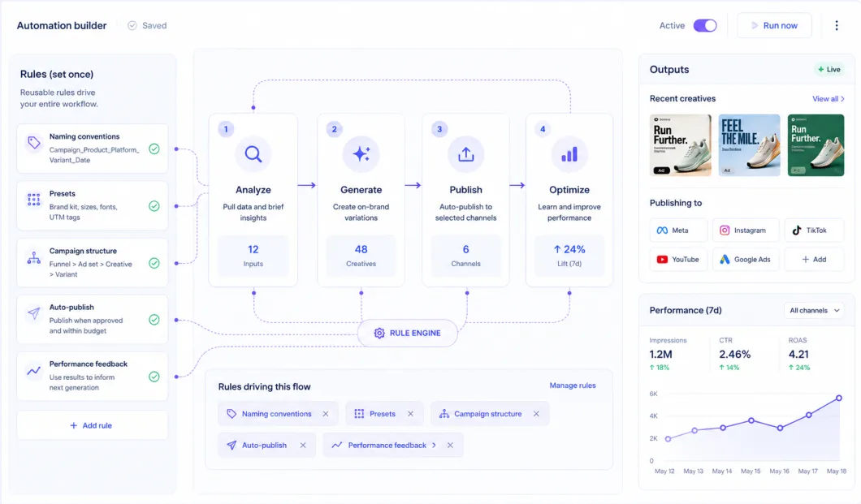Open the Manage rules link
861x504 pixels.
point(572,386)
